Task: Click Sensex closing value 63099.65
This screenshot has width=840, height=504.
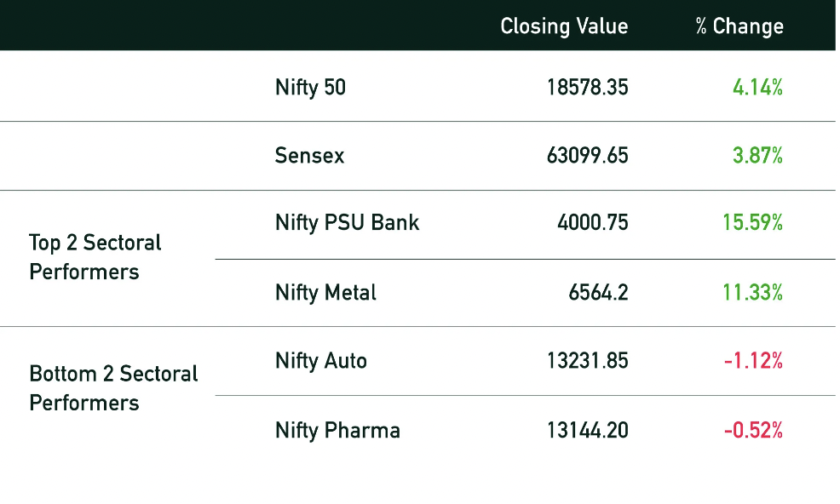Action: pos(587,156)
